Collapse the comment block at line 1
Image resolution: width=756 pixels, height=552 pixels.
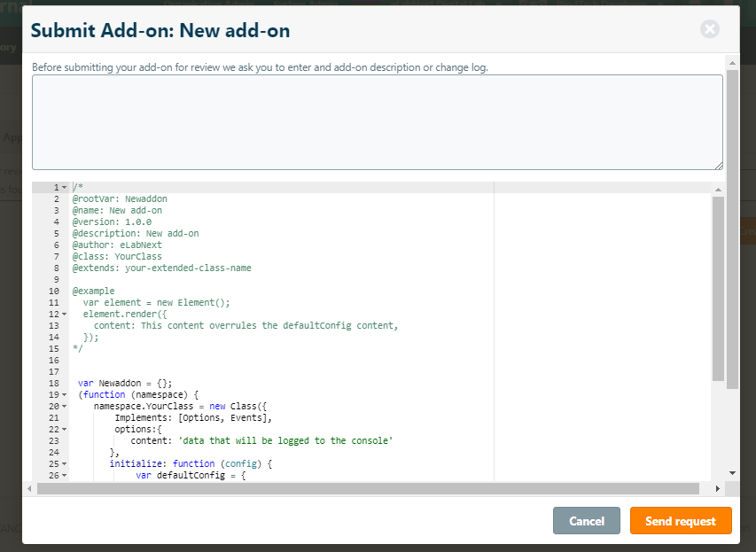point(64,188)
